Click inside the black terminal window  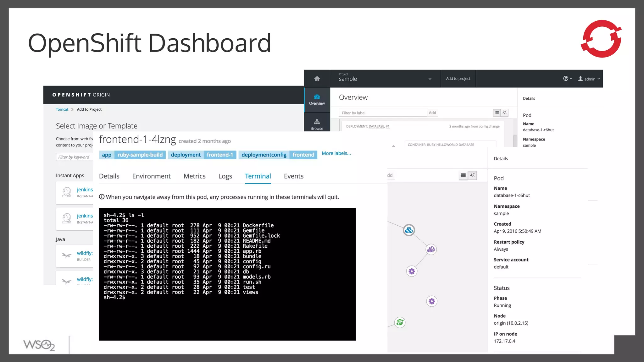pos(227,274)
